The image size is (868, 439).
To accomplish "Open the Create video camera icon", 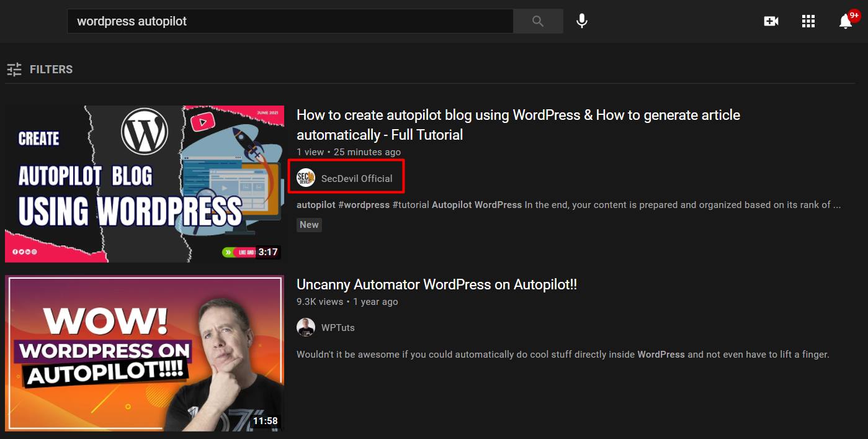I will tap(771, 20).
